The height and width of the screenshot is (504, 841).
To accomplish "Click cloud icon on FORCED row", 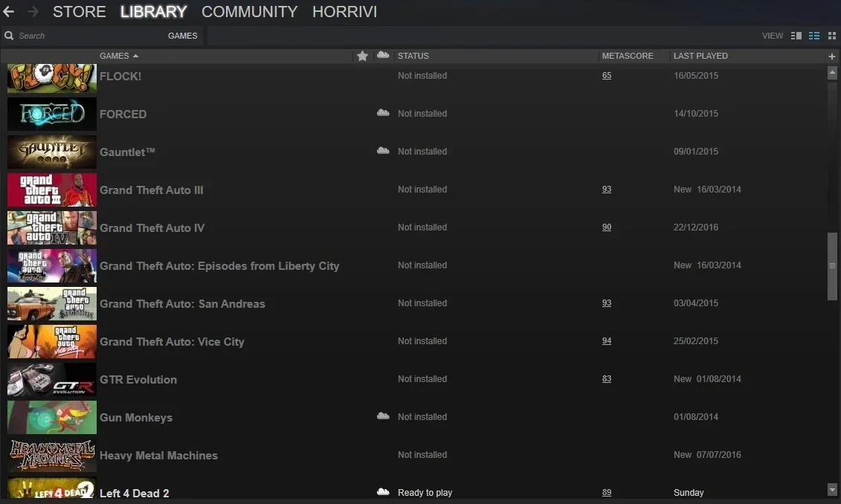I will click(383, 112).
